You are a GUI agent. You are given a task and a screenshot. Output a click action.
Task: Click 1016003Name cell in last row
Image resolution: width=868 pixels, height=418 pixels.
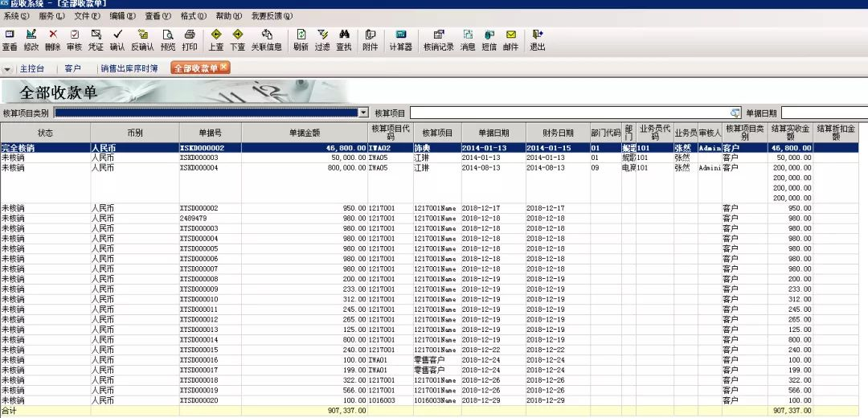(x=437, y=400)
